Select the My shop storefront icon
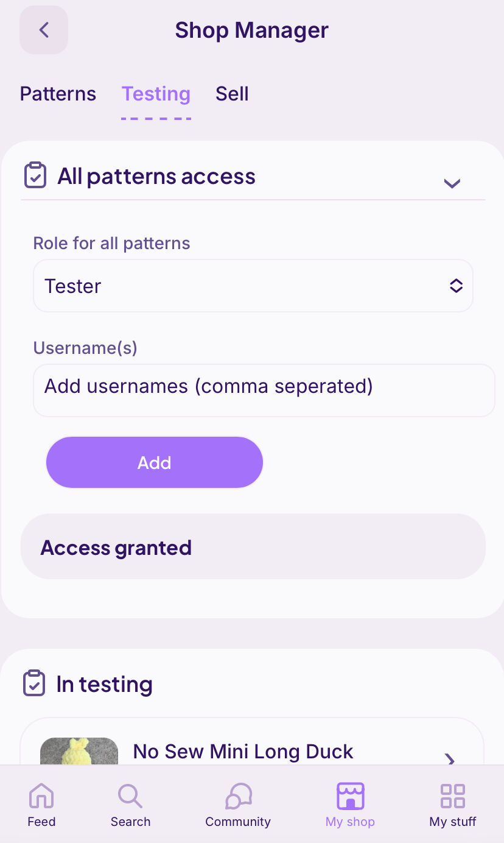Viewport: 504px width, 843px height. coord(350,795)
